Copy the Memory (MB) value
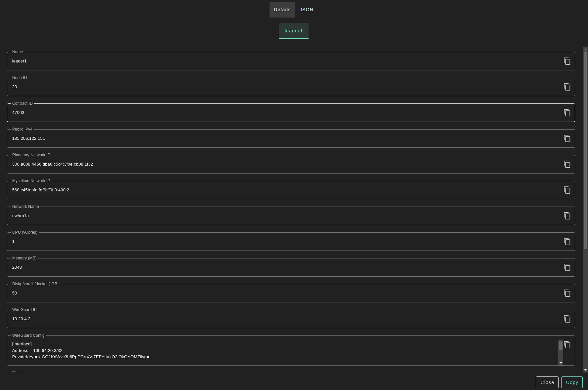The height and width of the screenshot is (390, 588). tap(567, 267)
